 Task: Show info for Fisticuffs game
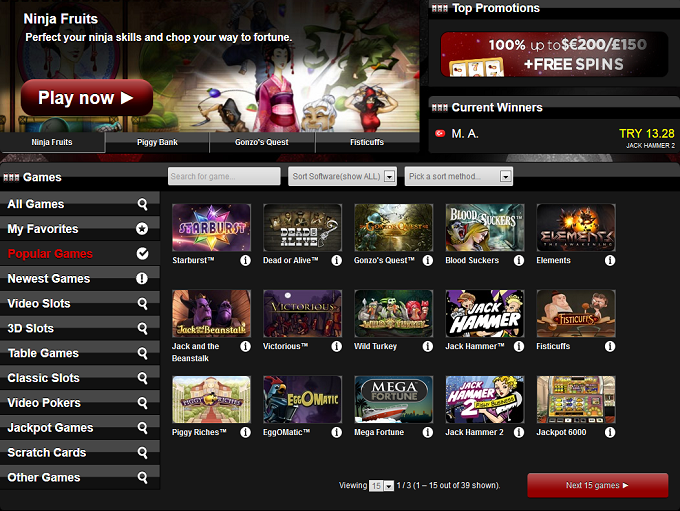[610, 346]
